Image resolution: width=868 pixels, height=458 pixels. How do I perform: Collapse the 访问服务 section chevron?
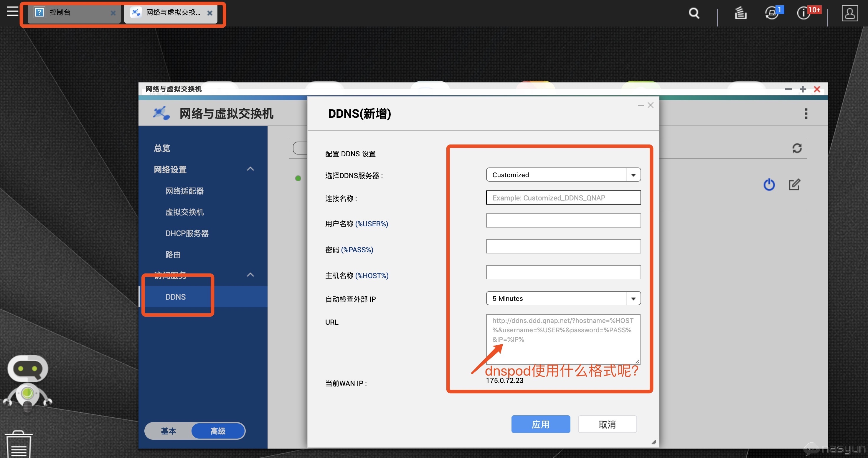tap(250, 275)
